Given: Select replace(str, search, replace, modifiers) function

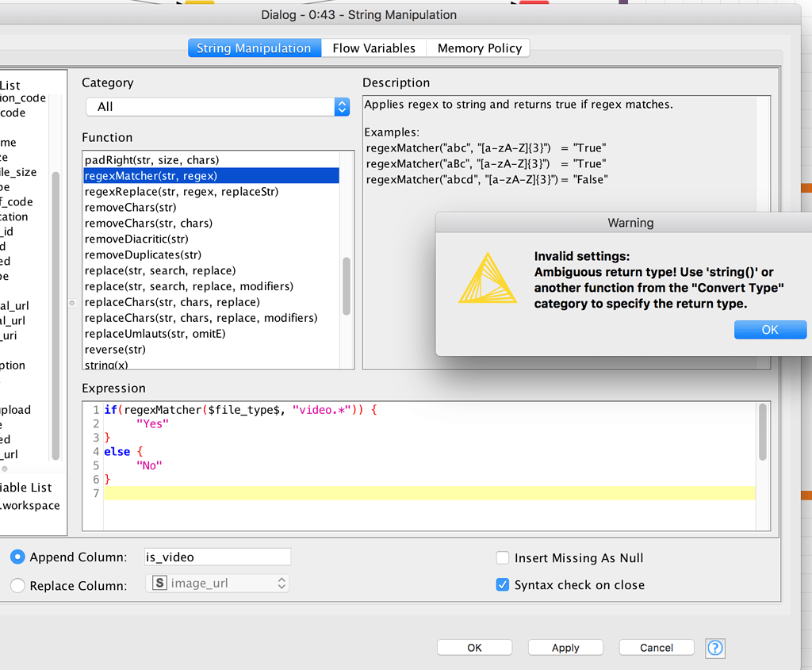Looking at the screenshot, I should tap(211, 286).
